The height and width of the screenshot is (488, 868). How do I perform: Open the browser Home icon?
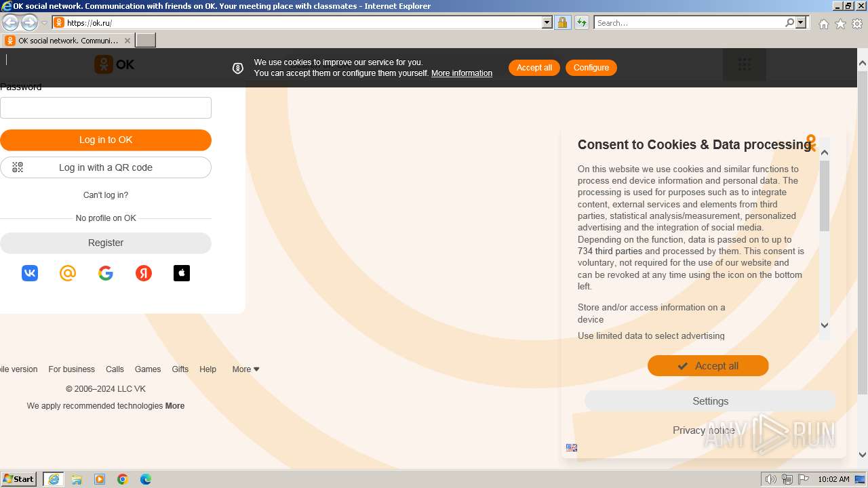(x=823, y=24)
